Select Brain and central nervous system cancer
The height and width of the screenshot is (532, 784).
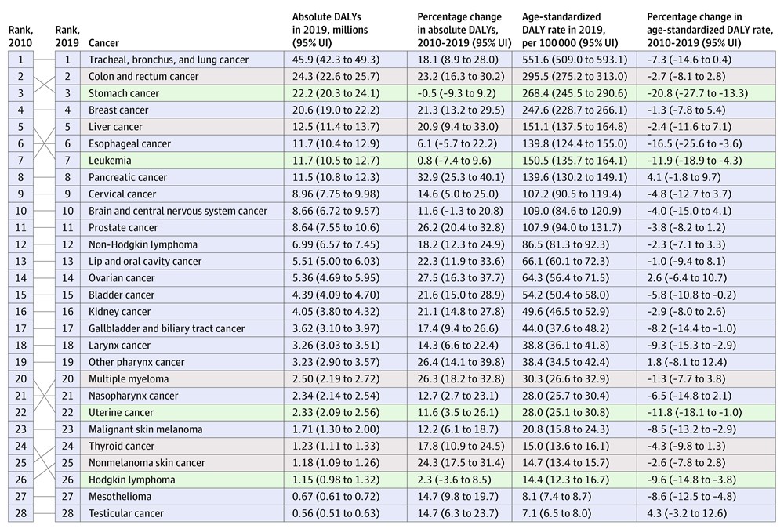point(177,211)
